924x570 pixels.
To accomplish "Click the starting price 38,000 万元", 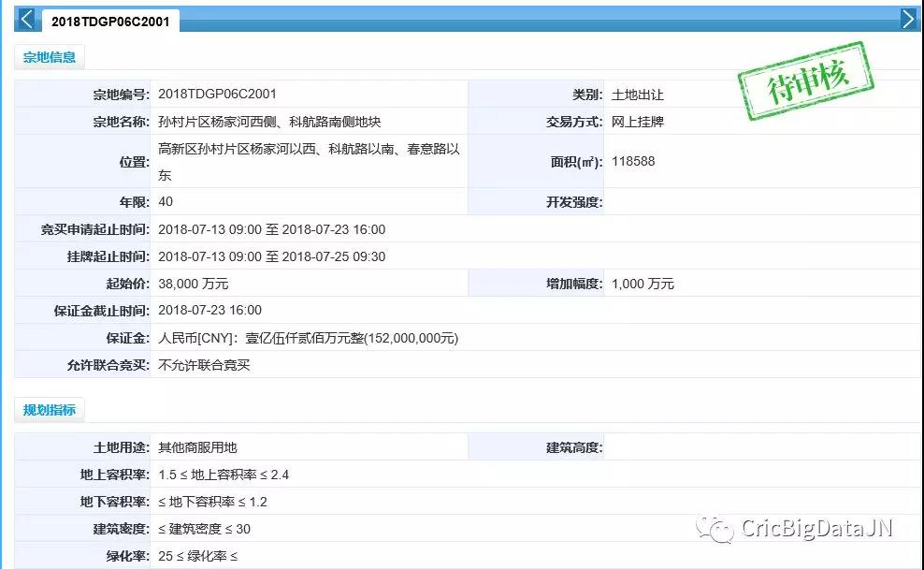I will (193, 284).
